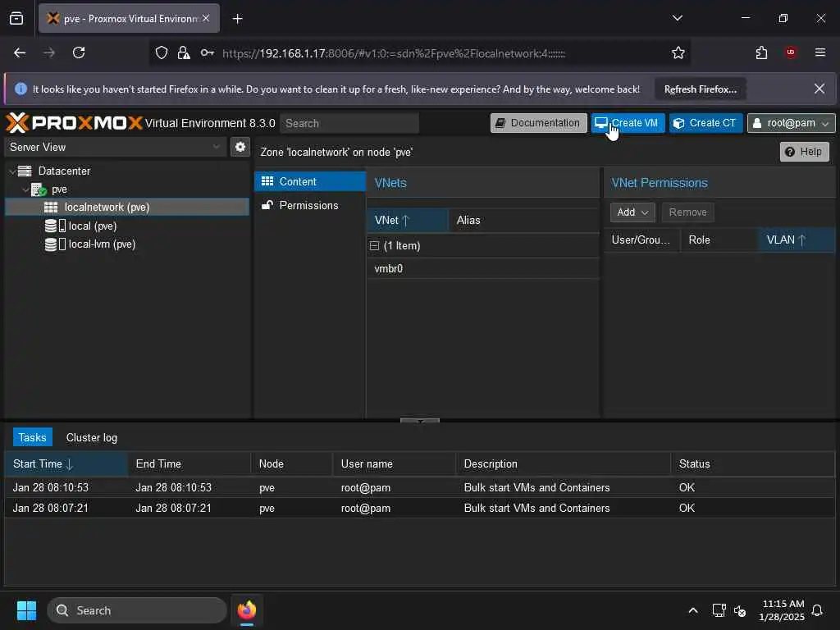Viewport: 840px width, 630px height.
Task: Sort by the User/Grou... column header
Action: [642, 240]
